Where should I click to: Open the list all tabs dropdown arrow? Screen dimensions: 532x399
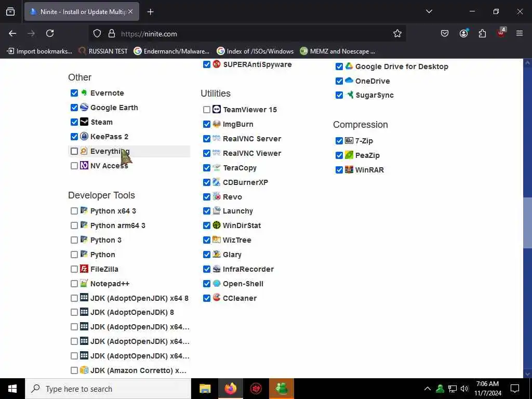pyautogui.click(x=429, y=11)
